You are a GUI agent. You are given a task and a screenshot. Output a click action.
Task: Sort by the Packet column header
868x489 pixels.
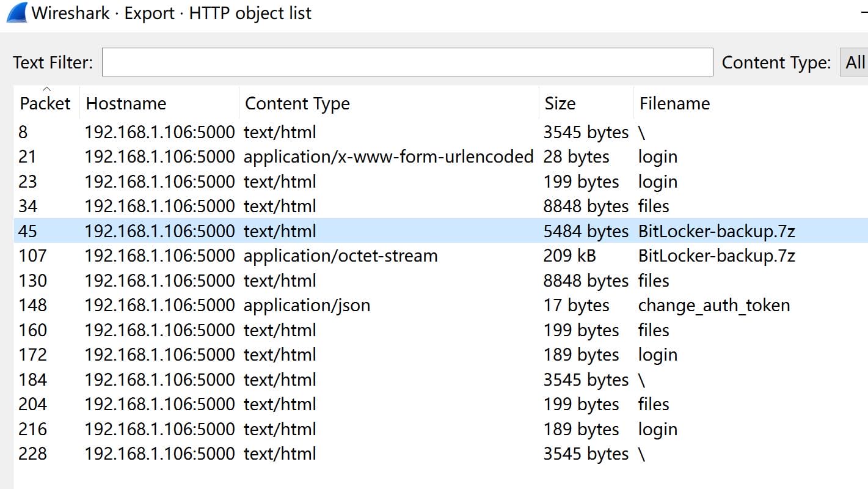coord(46,103)
